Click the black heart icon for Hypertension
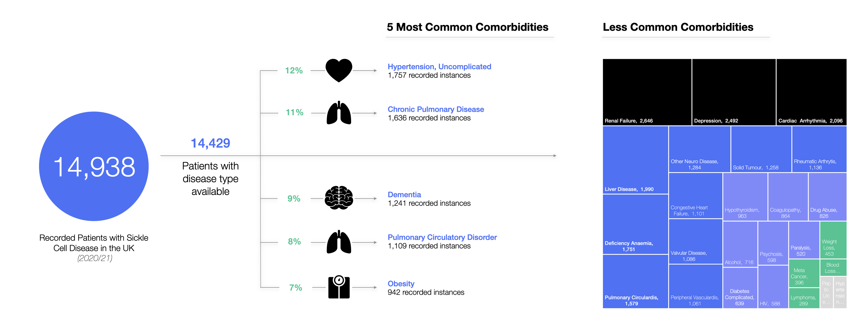 (339, 70)
